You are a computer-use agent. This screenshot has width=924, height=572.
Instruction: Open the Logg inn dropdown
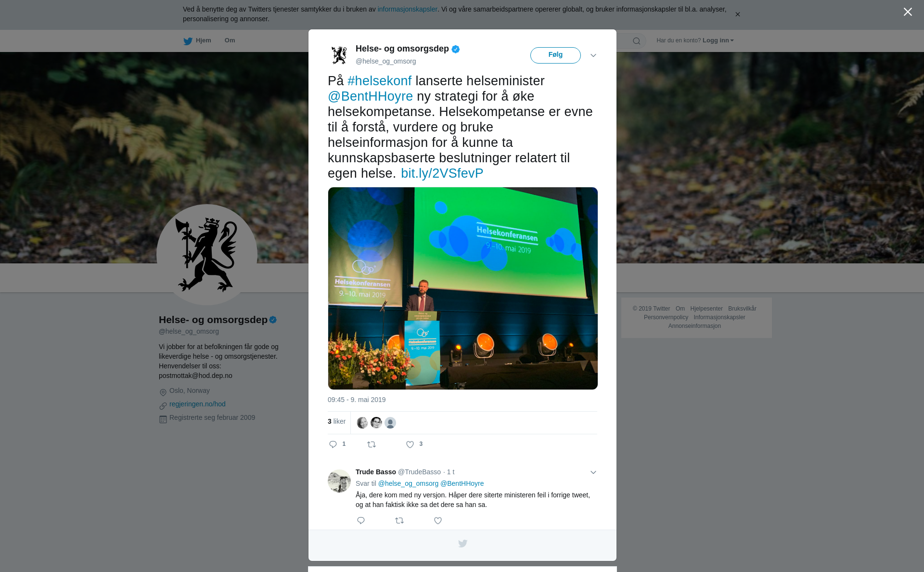pos(718,40)
